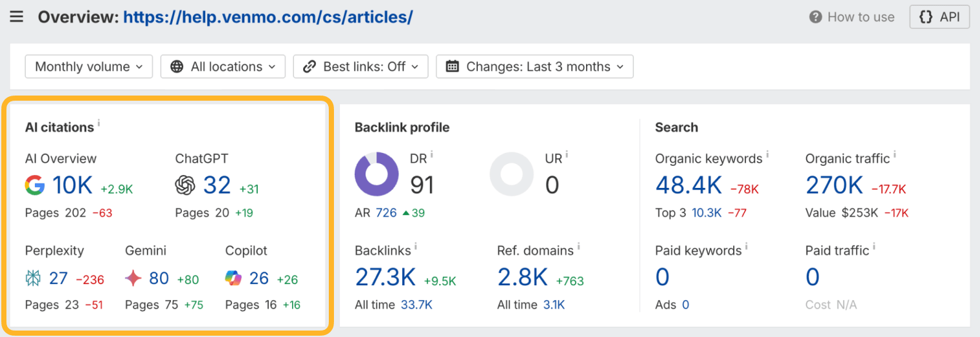Click info icon beside Paid keywords
The height and width of the screenshot is (337, 980).
coord(747,247)
